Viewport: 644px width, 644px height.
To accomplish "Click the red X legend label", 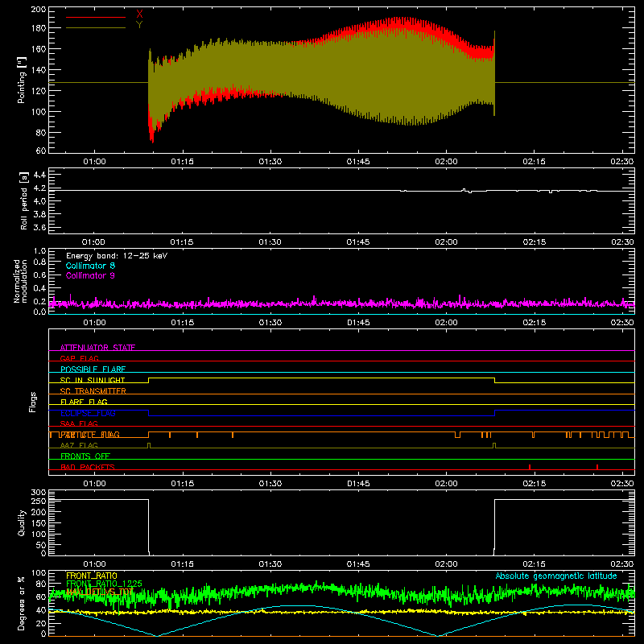I will (139, 14).
